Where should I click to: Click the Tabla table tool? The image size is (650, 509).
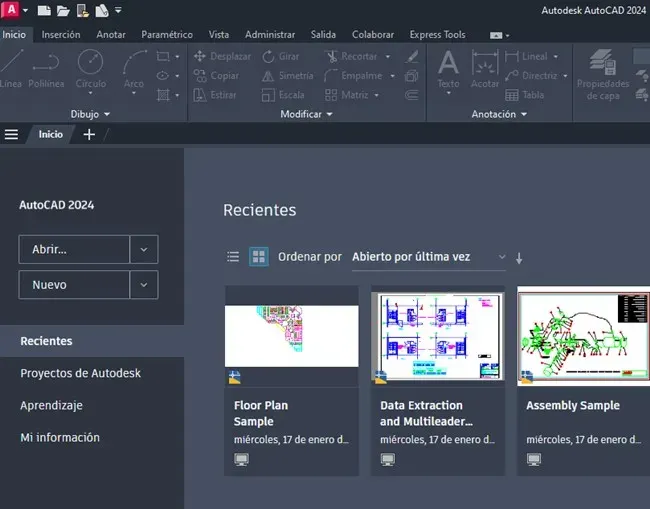tap(524, 95)
